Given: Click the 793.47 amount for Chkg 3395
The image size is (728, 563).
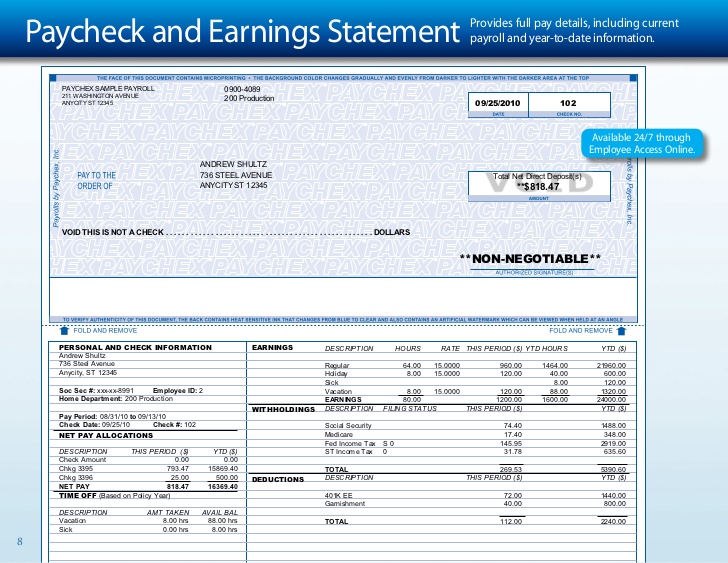Looking at the screenshot, I should (177, 469).
